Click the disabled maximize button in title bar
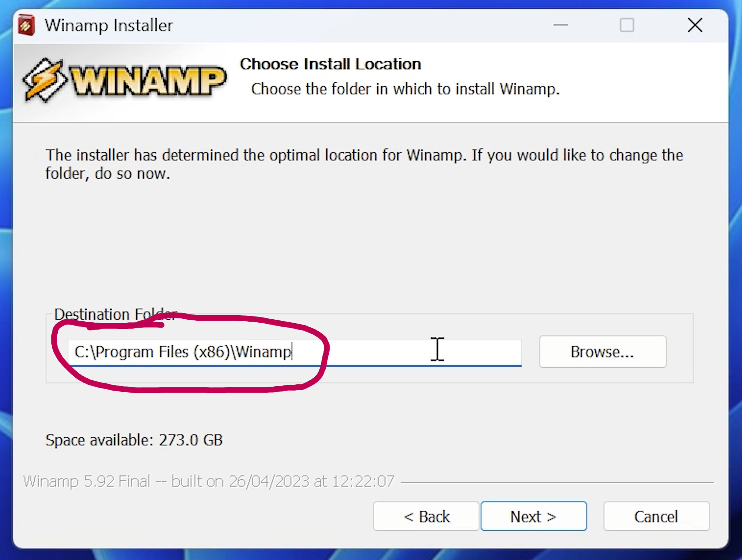This screenshot has width=742, height=560. [627, 25]
